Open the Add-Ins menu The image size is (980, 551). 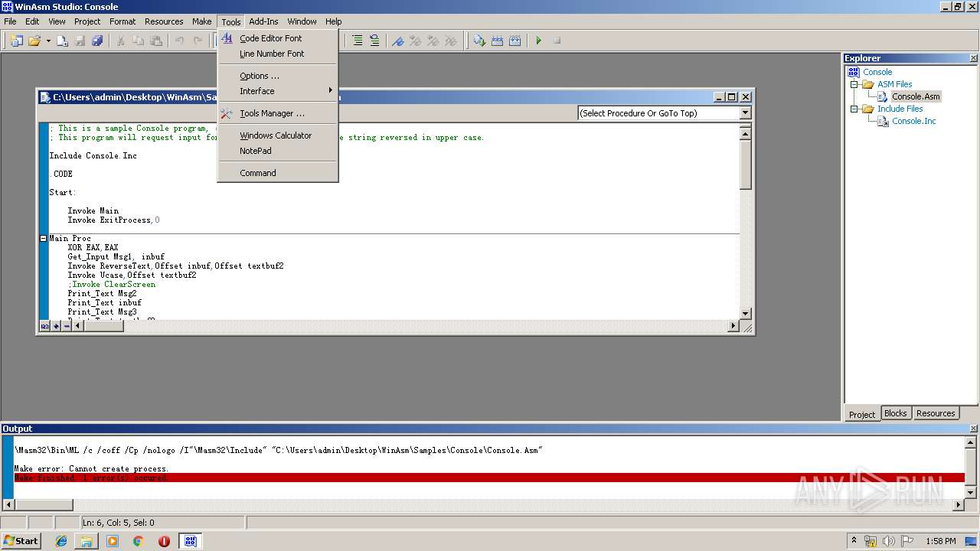point(263,21)
